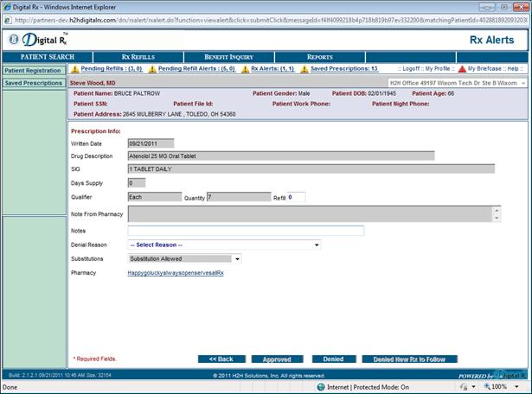
Task: Click the Notes text field
Action: click(246, 231)
